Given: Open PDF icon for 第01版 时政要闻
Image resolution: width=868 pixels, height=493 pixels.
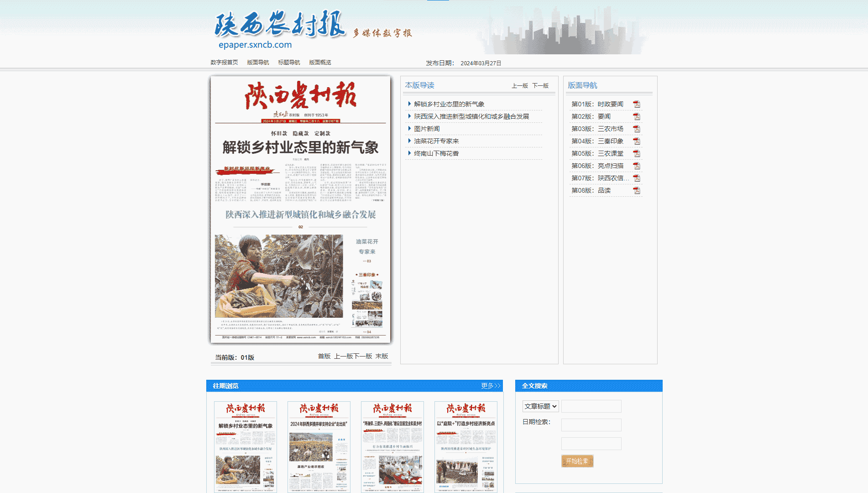Looking at the screenshot, I should point(636,105).
